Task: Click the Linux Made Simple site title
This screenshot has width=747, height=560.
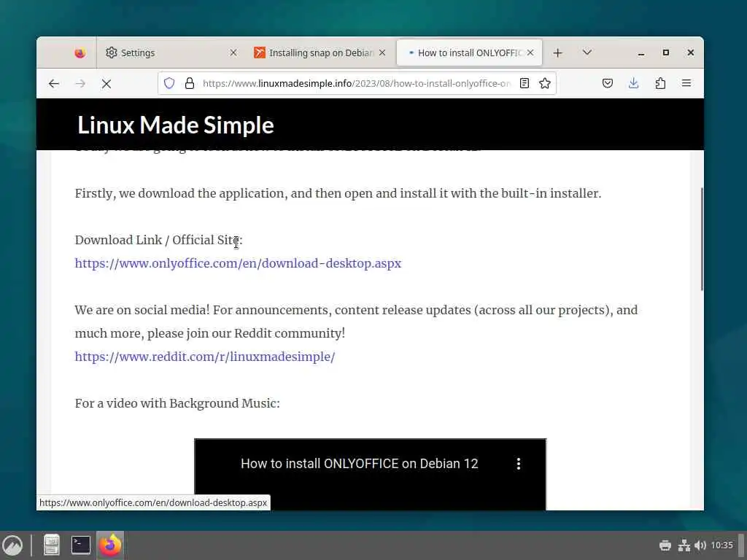Action: click(x=175, y=125)
